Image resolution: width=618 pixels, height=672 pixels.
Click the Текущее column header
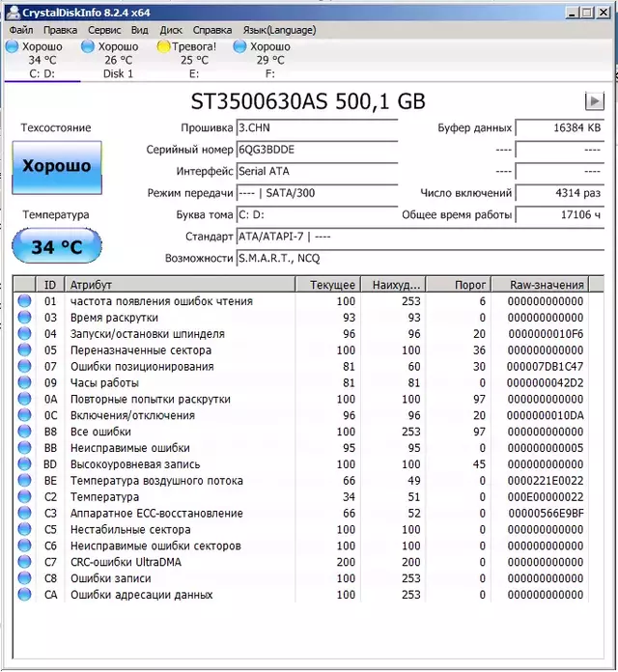tap(328, 285)
